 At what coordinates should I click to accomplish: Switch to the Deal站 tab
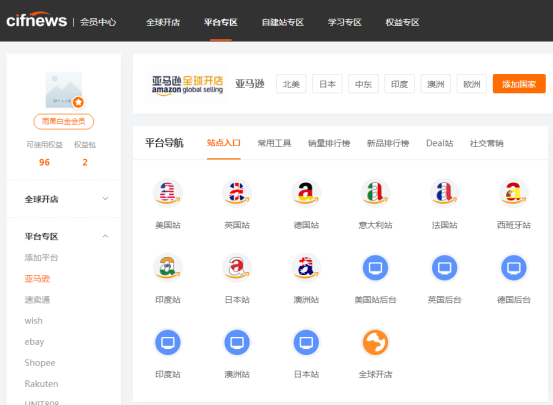coord(439,143)
